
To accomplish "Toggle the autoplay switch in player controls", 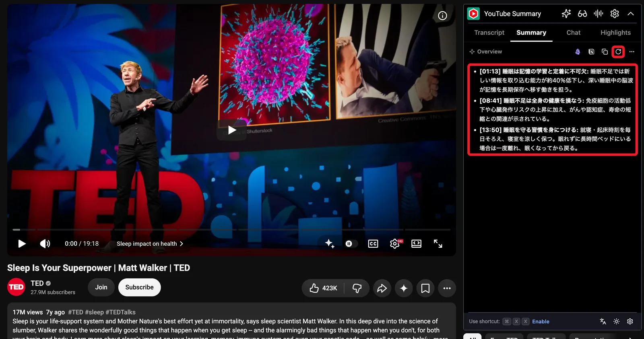I will 351,244.
